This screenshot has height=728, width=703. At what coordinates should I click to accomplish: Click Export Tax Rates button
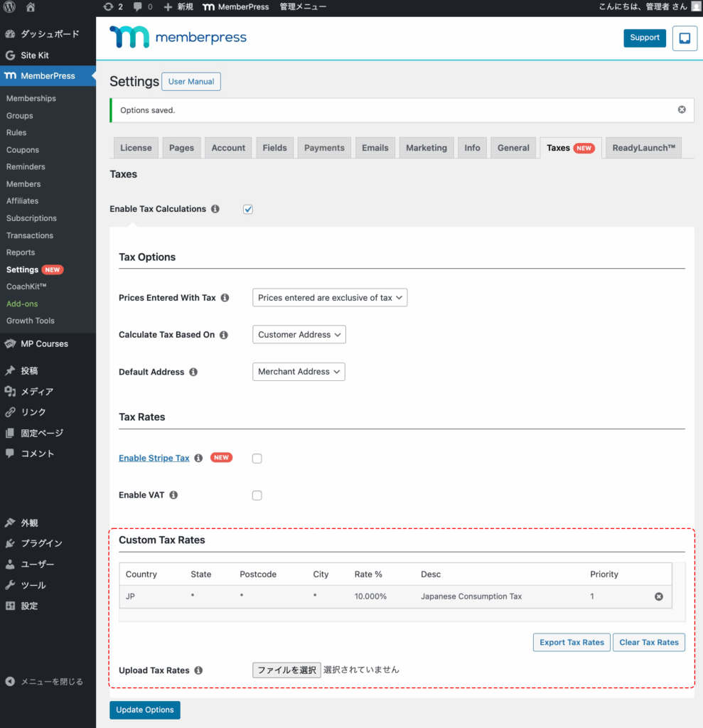point(571,642)
